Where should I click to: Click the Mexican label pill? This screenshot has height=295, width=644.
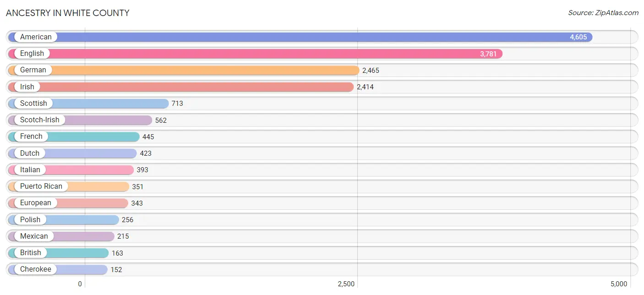point(34,236)
